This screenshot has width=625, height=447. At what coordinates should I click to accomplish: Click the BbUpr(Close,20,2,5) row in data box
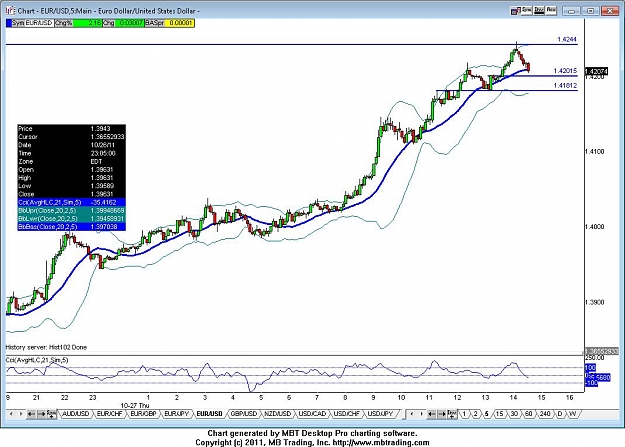[x=71, y=210]
